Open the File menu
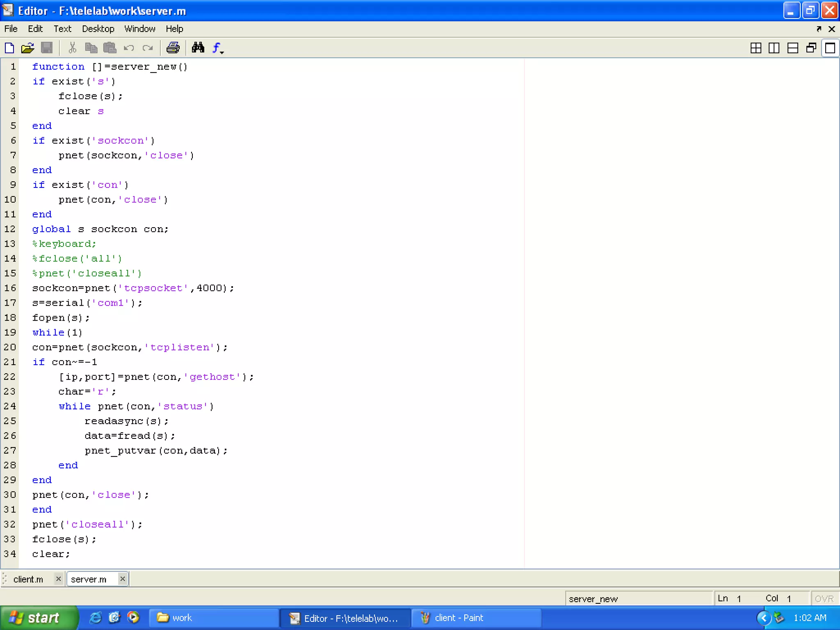Viewport: 840px width, 630px height. coord(11,29)
